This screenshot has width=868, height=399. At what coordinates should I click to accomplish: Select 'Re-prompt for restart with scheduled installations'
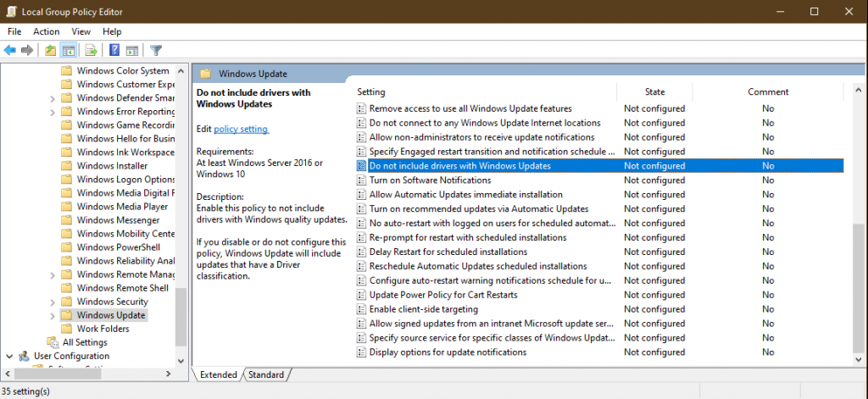(x=468, y=237)
